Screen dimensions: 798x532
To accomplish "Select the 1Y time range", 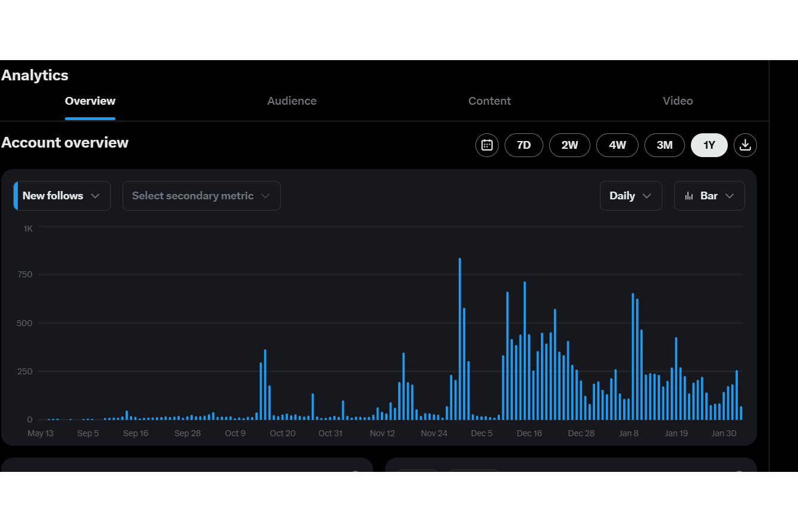I will (x=709, y=145).
